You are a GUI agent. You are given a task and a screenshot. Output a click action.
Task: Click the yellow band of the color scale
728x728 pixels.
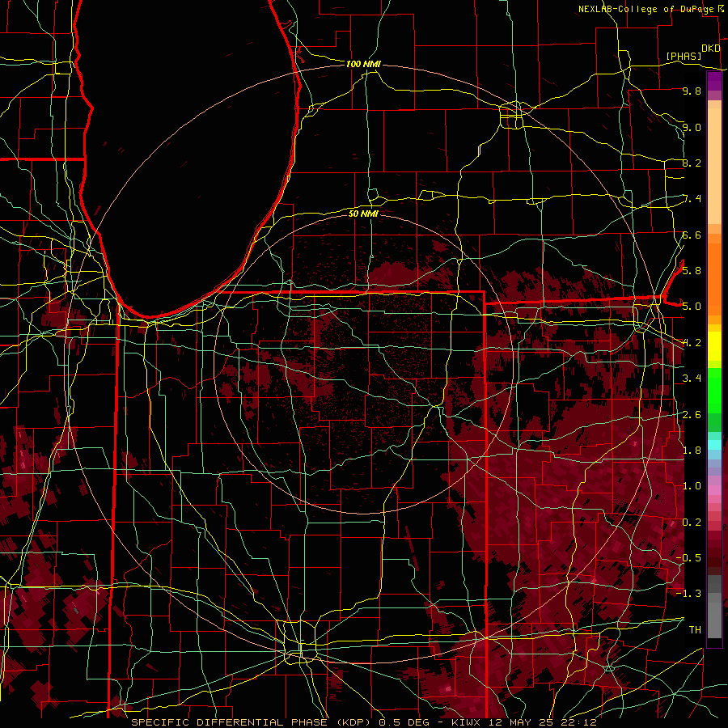[714, 346]
